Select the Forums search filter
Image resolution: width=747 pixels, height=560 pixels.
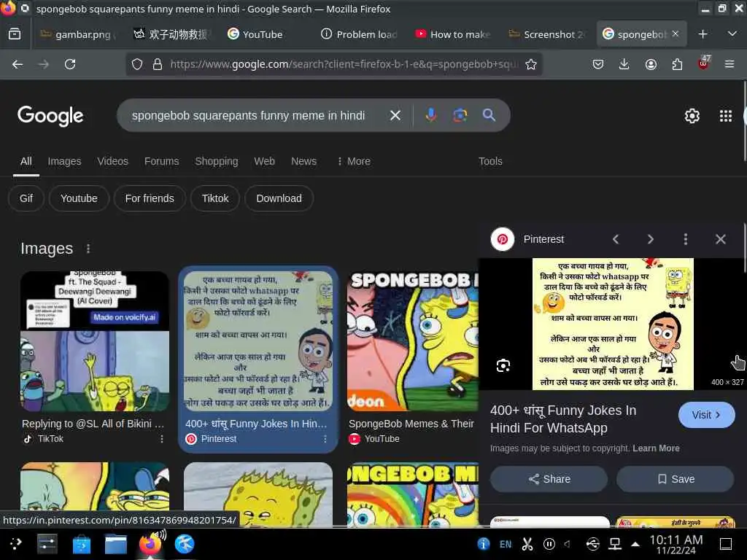[161, 161]
